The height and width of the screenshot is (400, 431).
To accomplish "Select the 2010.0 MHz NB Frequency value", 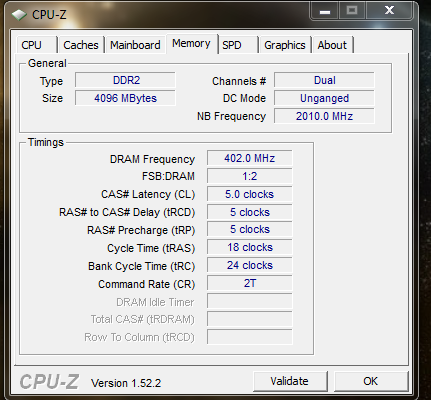I will pos(324,116).
